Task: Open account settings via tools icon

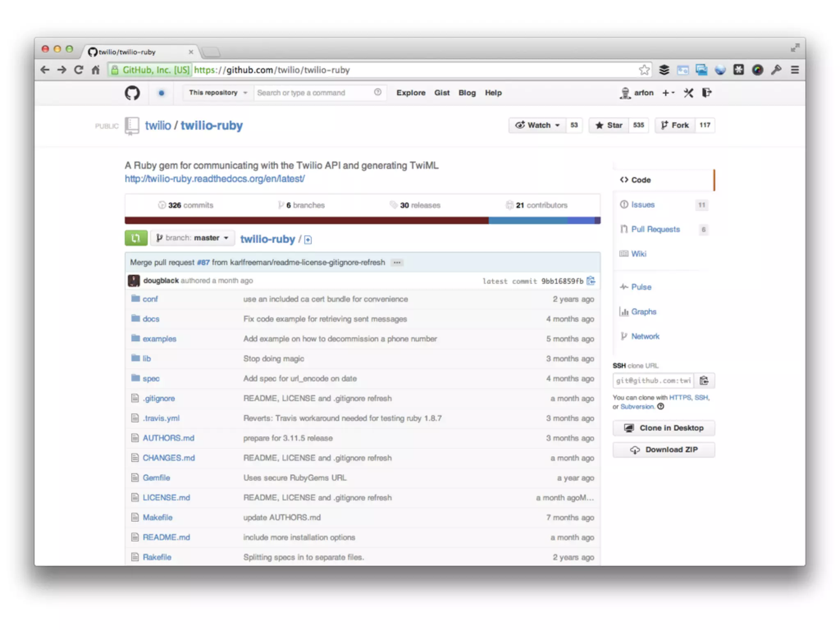Action: coord(688,93)
